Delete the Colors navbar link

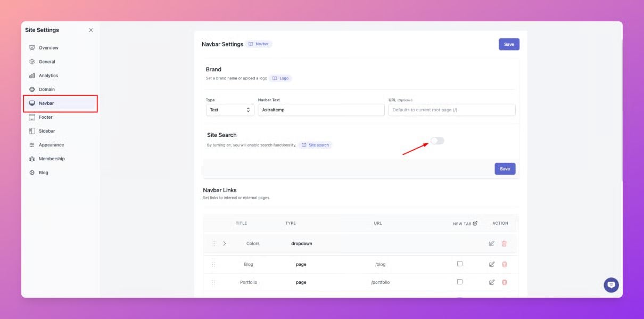pos(504,243)
